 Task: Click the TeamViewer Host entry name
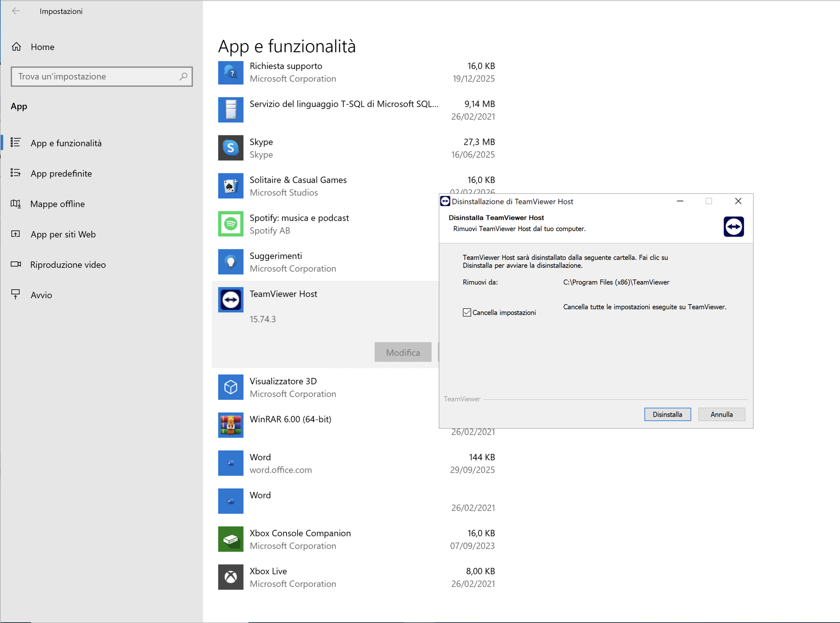point(283,294)
